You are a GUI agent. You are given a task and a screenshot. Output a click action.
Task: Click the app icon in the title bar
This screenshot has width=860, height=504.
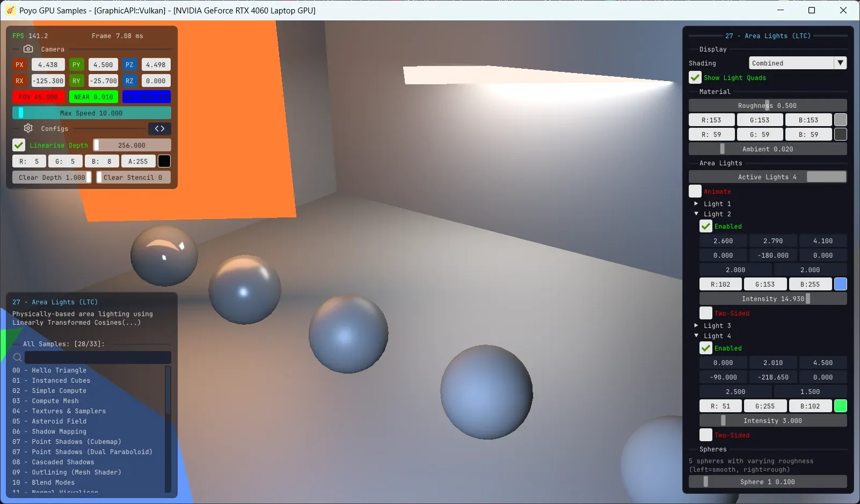(10, 10)
